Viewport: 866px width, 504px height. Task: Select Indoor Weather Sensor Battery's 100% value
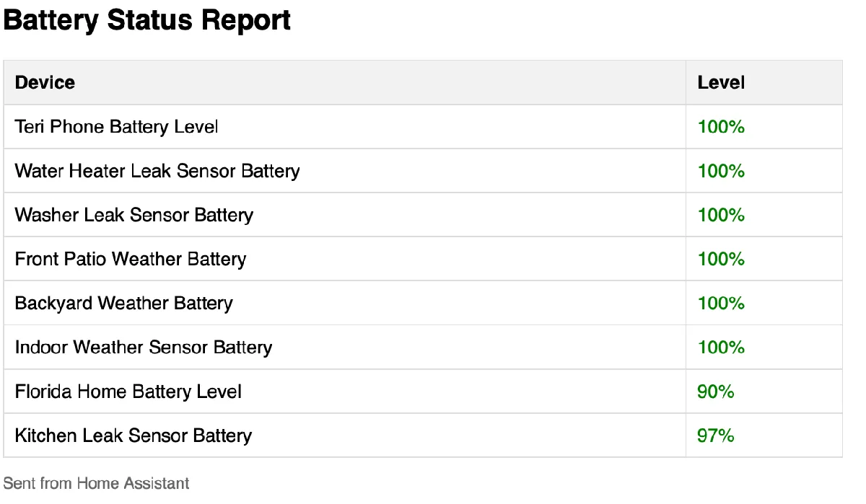[x=721, y=348]
